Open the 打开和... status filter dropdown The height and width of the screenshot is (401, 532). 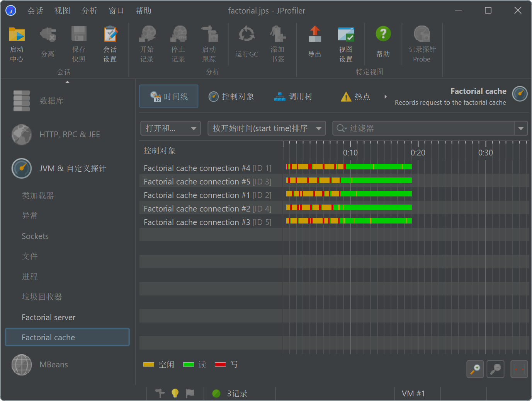tap(170, 128)
